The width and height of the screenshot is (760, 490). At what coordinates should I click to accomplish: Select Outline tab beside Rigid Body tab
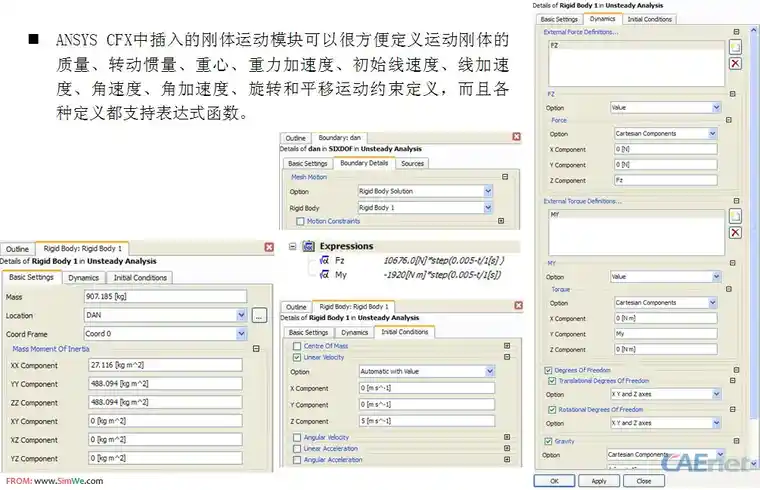coord(17,249)
